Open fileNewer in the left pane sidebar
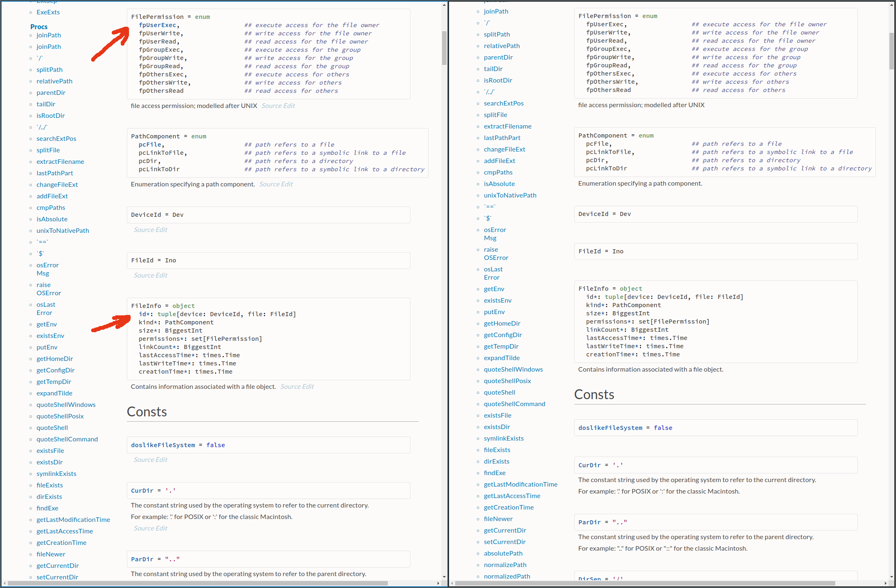 coord(51,554)
